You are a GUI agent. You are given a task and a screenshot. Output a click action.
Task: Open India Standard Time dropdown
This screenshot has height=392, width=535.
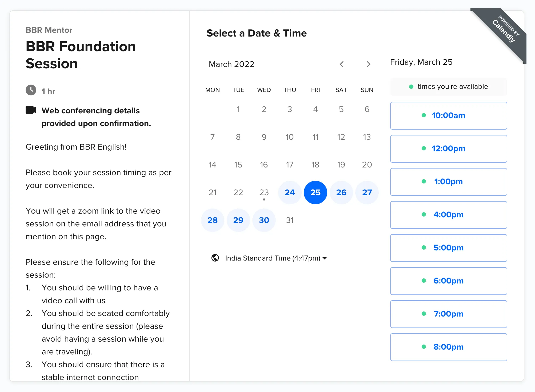tap(276, 258)
